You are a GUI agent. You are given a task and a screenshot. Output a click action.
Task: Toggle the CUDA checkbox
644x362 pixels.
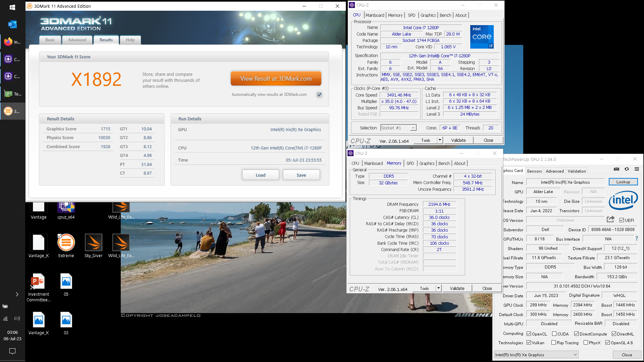coord(554,334)
